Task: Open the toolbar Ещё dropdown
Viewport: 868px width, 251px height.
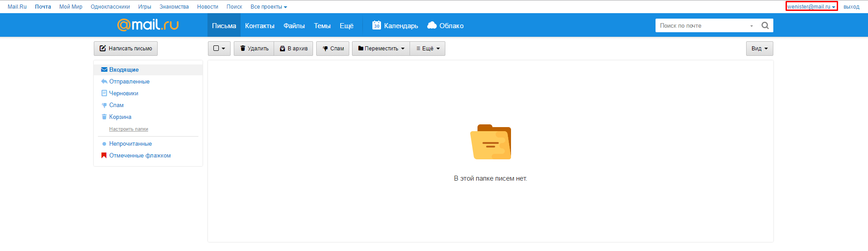Action: [428, 49]
